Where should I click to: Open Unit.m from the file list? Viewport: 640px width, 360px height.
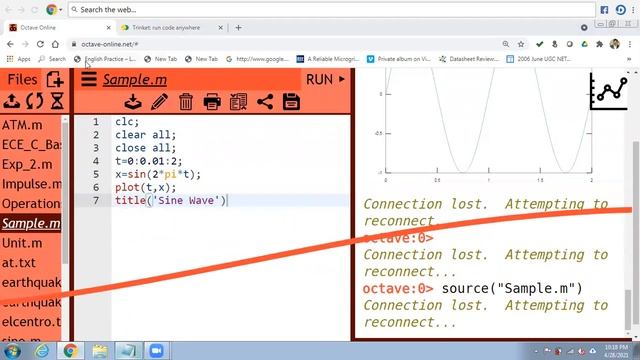(x=22, y=243)
